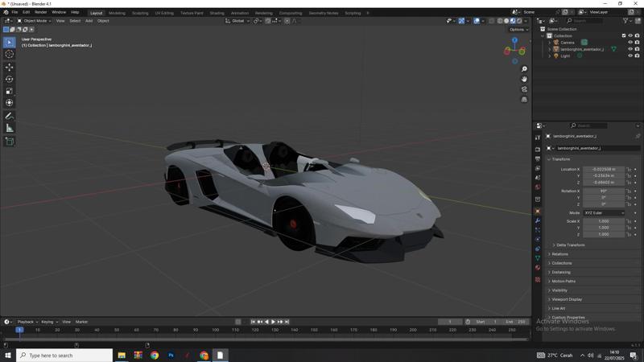Select the Move tool

click(x=10, y=67)
